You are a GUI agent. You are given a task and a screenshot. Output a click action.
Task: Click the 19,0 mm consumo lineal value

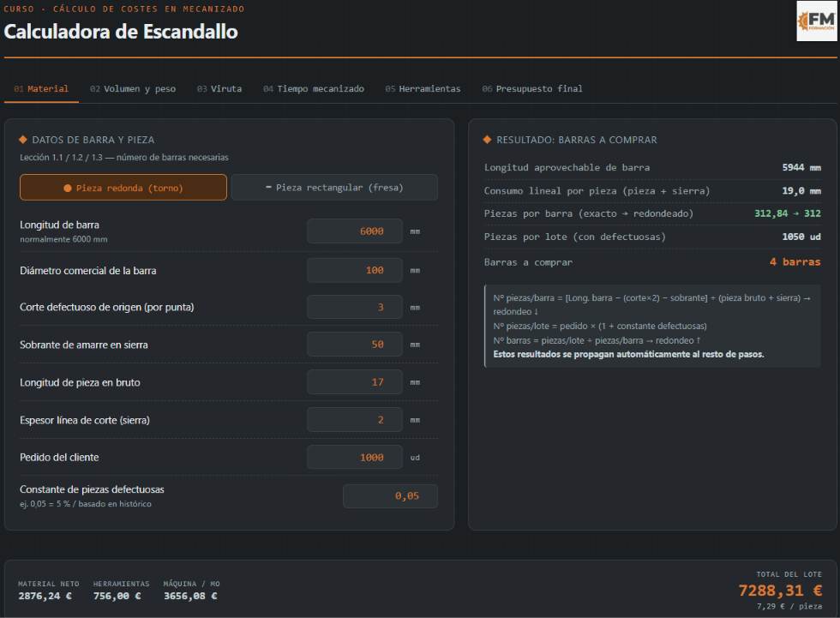click(x=801, y=190)
